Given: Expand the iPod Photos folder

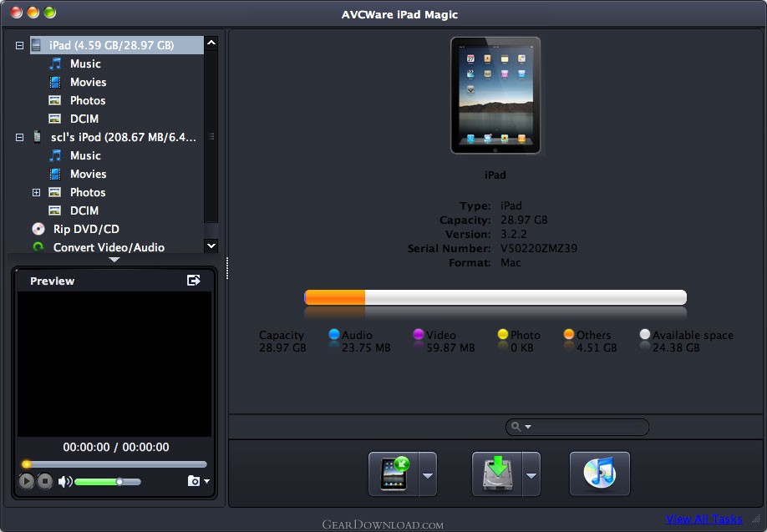Looking at the screenshot, I should (36, 193).
